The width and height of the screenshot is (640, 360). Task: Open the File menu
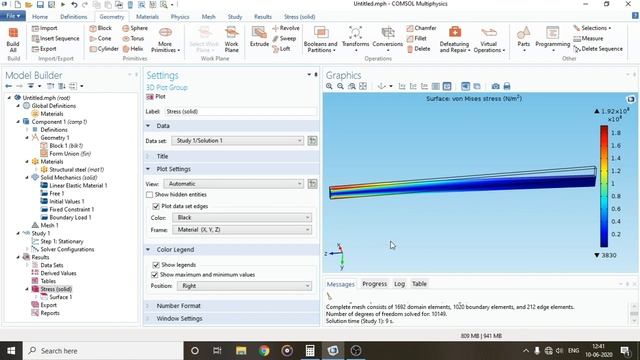13,16
